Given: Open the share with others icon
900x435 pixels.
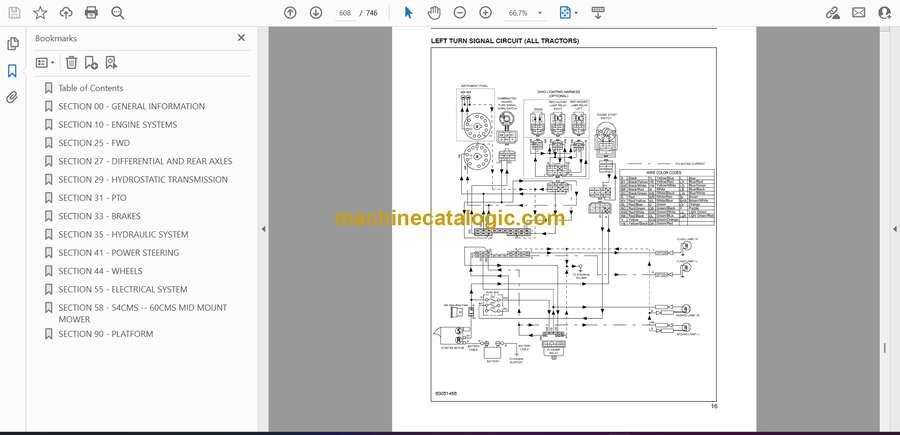Looking at the screenshot, I should pyautogui.click(x=885, y=13).
